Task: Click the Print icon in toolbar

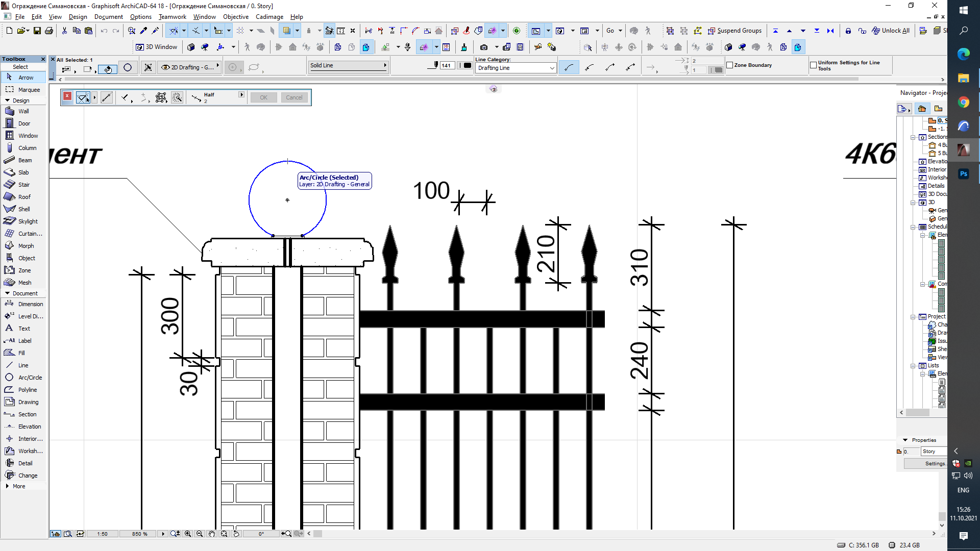Action: [49, 31]
